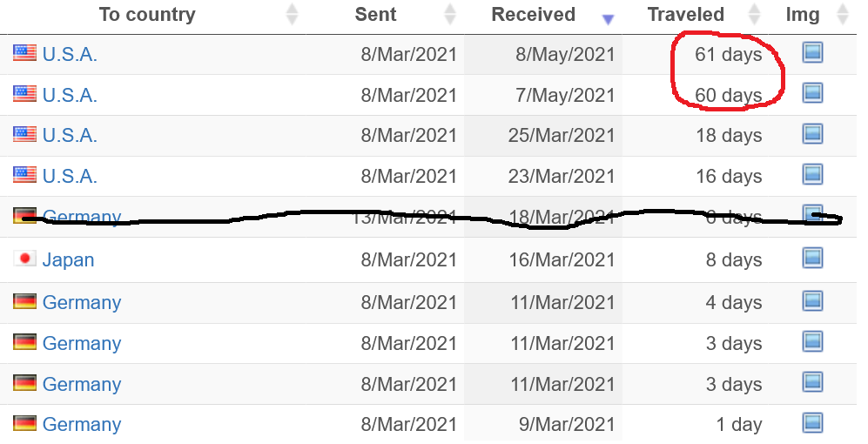
Task: Click U.S.A. flag icon in first row
Action: 25,52
